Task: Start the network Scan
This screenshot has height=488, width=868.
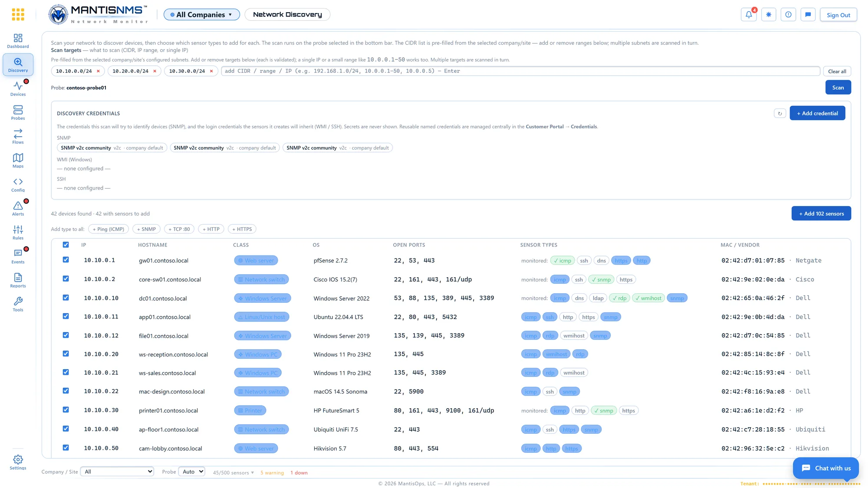Action: 838,87
